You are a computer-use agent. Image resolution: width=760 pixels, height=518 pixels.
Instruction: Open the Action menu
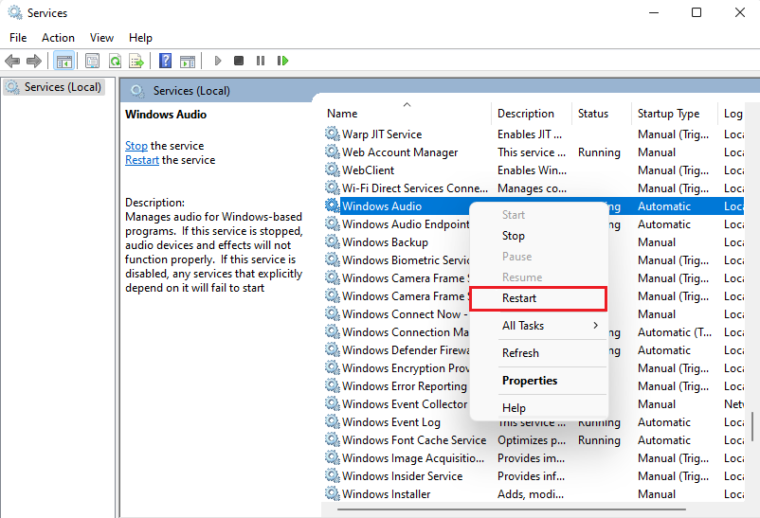pos(58,38)
